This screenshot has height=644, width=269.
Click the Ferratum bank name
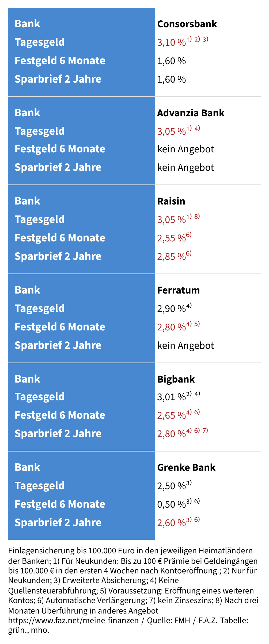[x=179, y=290]
